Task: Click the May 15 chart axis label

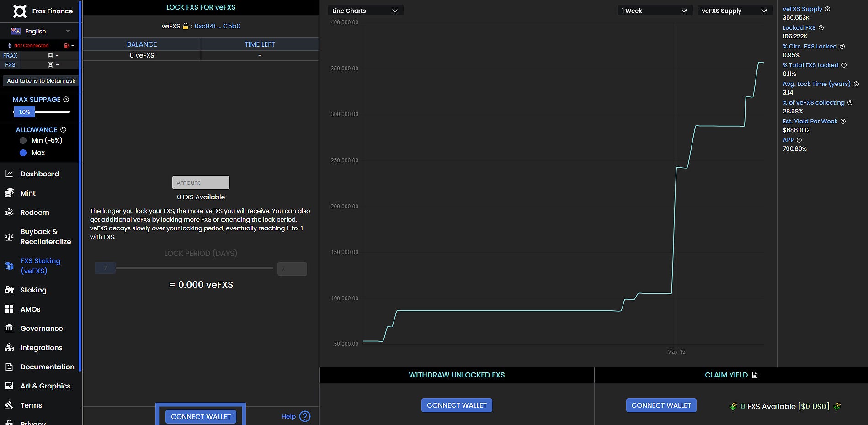Action: (676, 352)
